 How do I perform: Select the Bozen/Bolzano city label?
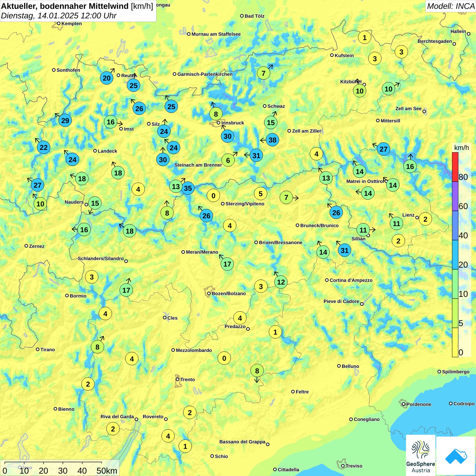(x=228, y=293)
